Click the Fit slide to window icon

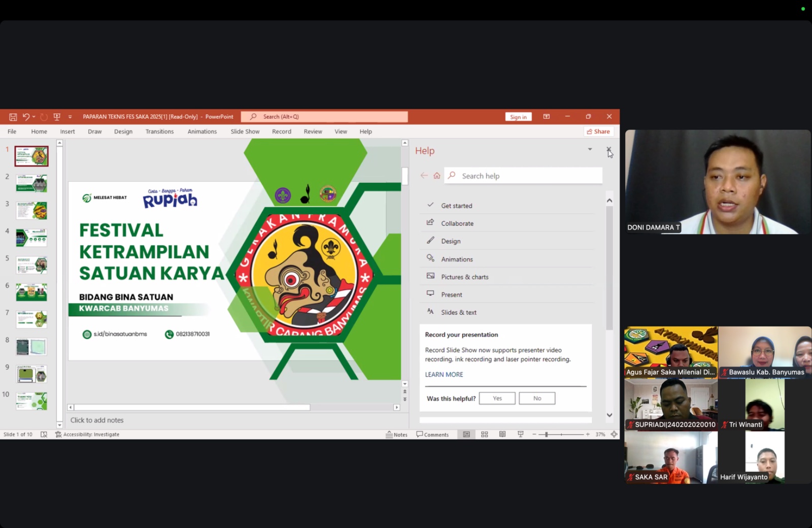click(614, 435)
